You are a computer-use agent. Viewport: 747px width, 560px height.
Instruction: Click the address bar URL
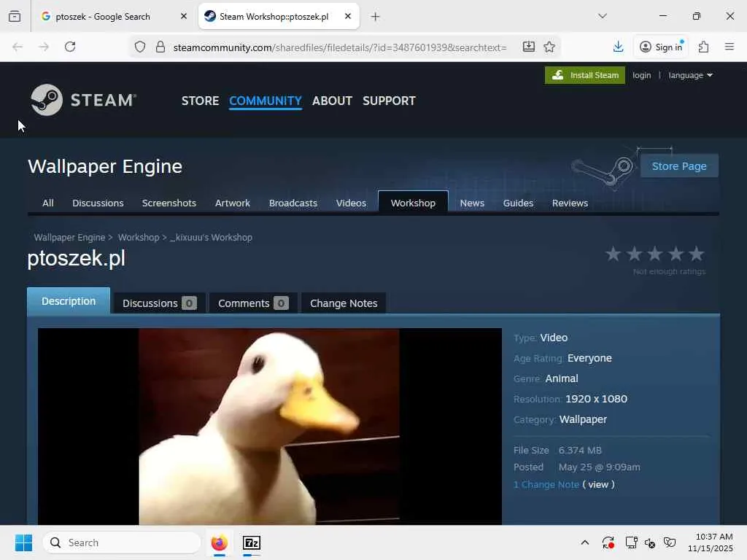pyautogui.click(x=340, y=47)
